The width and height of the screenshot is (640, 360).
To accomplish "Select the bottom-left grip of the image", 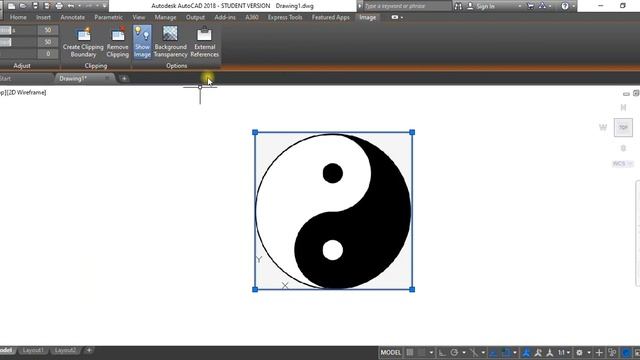I will (255, 289).
